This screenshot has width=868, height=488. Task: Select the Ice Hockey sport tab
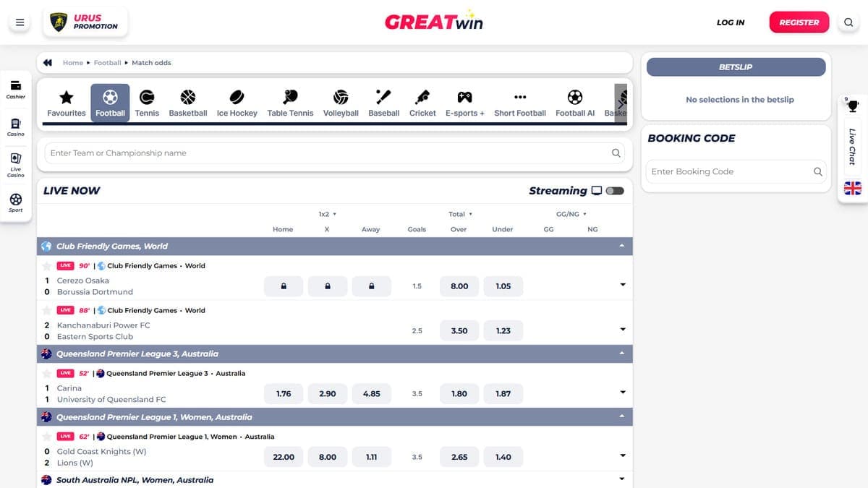pos(237,103)
